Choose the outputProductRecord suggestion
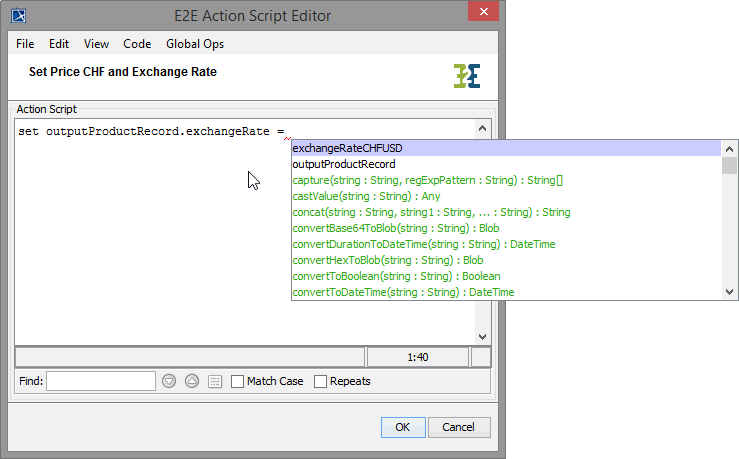 [344, 164]
